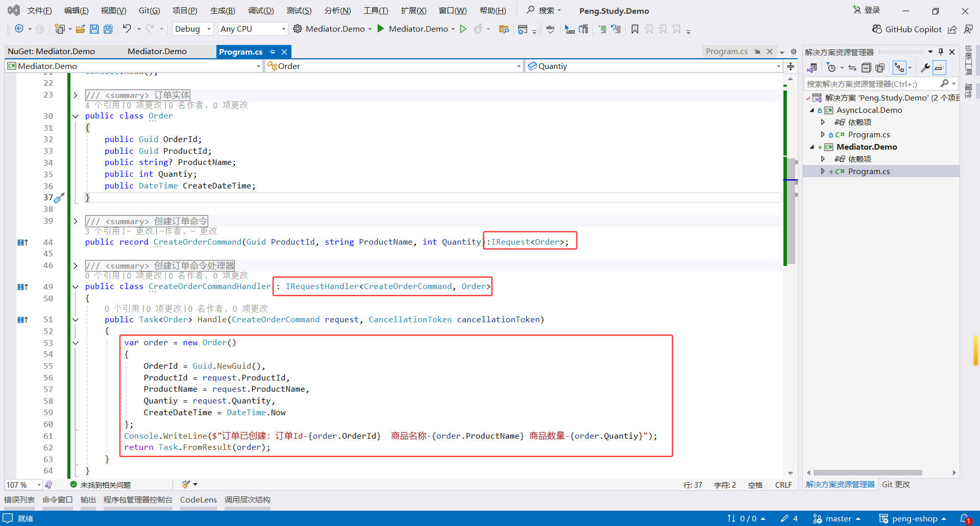Start debugging with the green play icon

380,29
